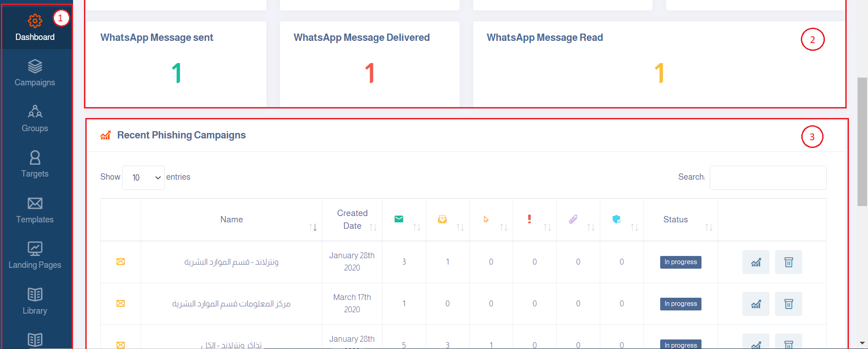Click first campaign's Arabic name
Image resolution: width=868 pixels, height=349 pixels.
point(231,262)
